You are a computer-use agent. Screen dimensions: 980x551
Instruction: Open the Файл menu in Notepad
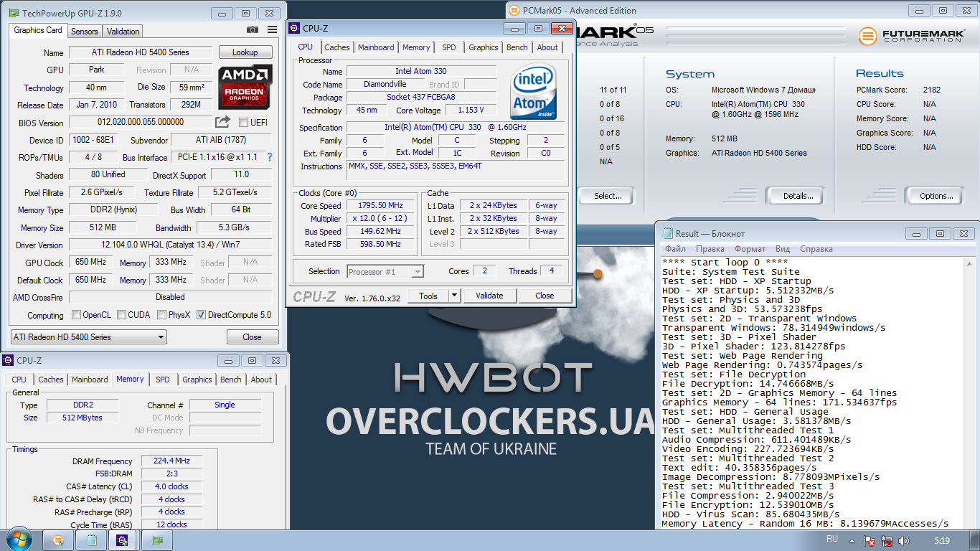tap(675, 249)
